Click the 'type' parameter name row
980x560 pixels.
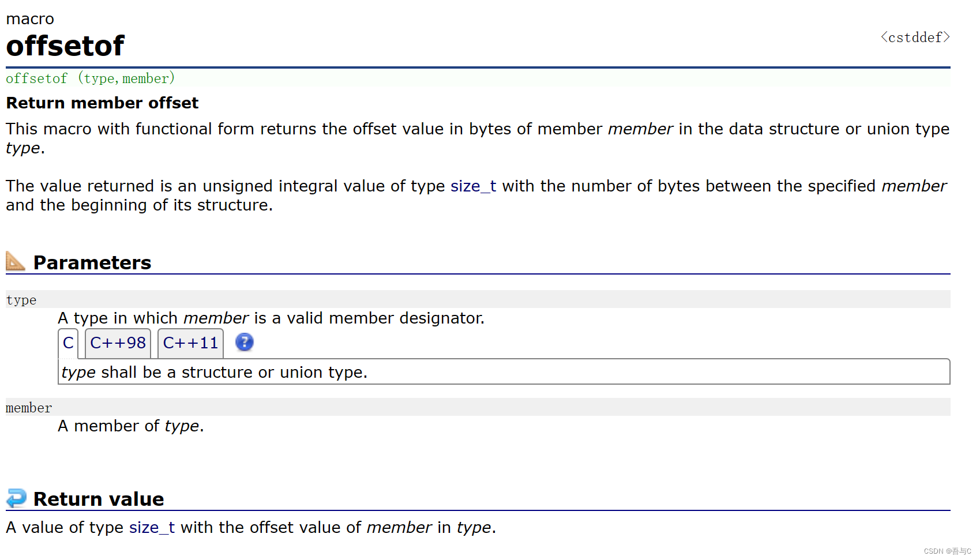coord(478,299)
